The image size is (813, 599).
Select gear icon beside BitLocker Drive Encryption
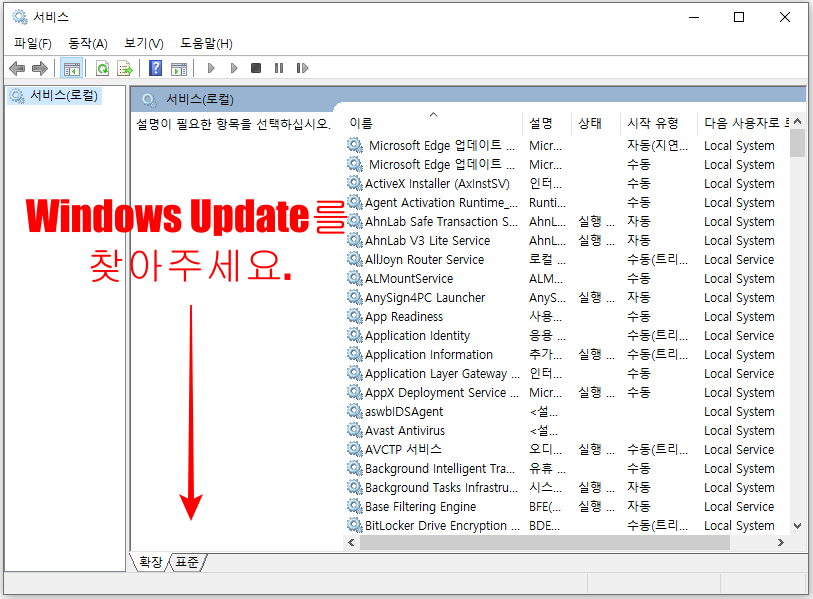coord(355,525)
